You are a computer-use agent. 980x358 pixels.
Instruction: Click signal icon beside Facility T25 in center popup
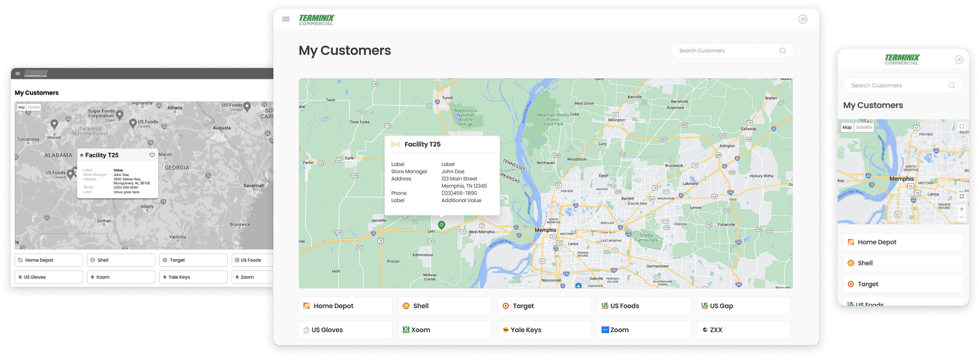pos(396,145)
